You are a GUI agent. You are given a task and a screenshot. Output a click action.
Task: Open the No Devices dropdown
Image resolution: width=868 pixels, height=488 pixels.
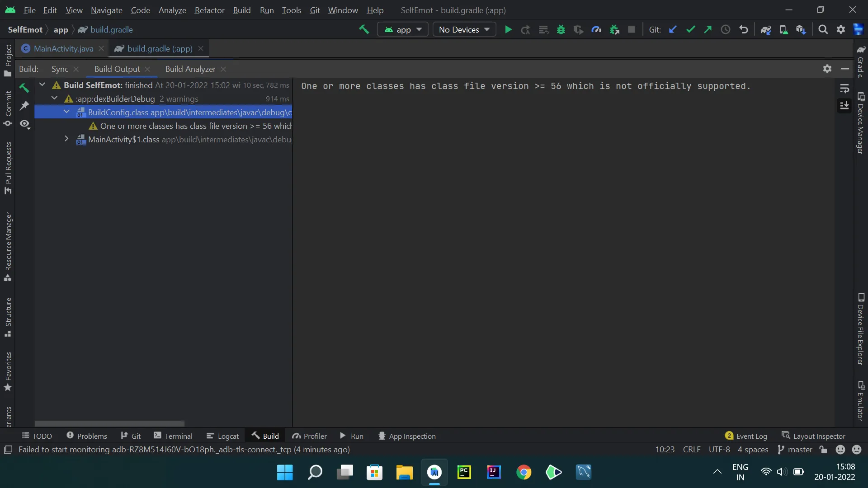coord(464,30)
